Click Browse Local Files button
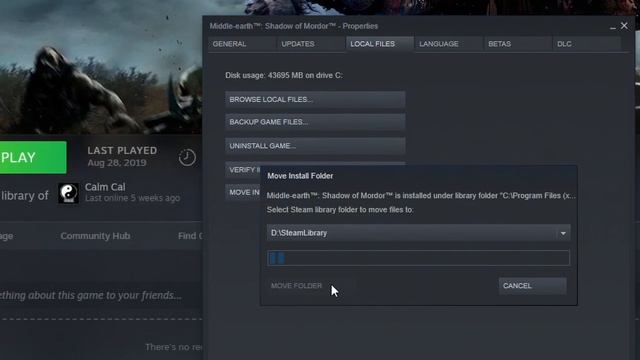 (x=315, y=100)
